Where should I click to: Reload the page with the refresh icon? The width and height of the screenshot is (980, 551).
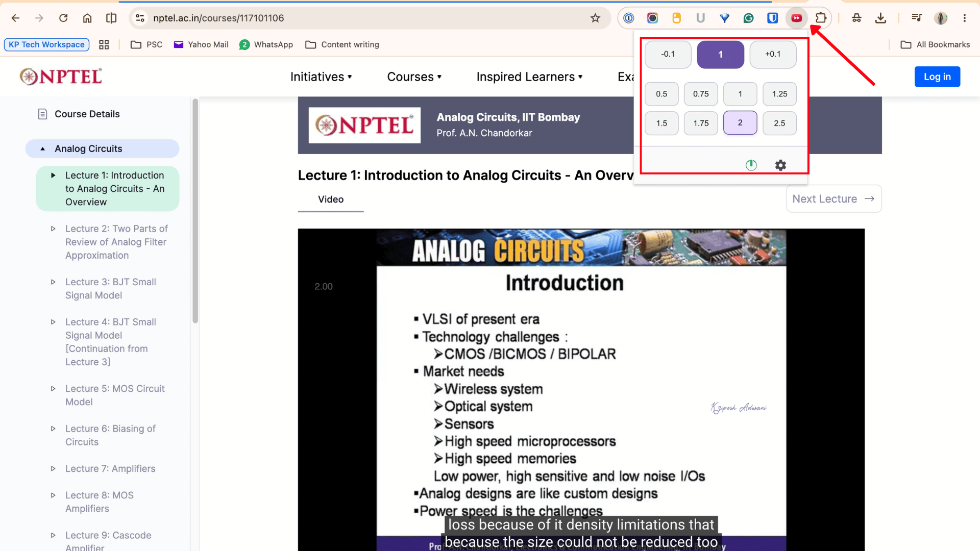coord(63,18)
